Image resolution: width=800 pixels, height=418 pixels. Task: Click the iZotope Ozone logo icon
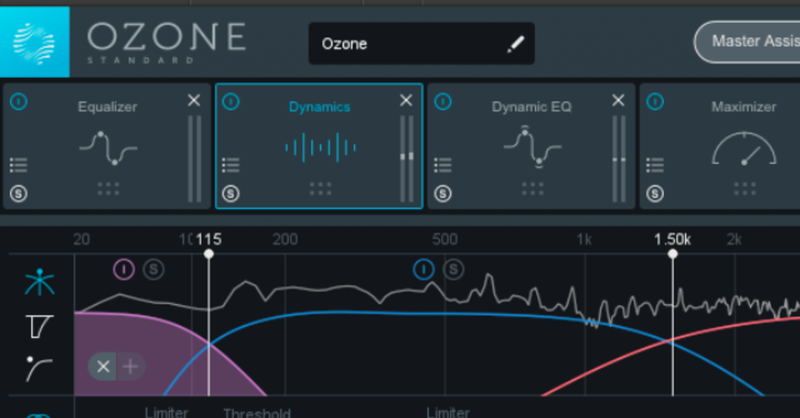click(34, 42)
